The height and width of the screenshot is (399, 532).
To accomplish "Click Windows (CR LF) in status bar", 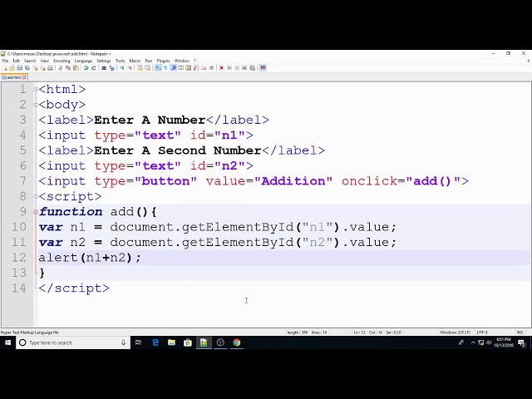I will (x=455, y=332).
